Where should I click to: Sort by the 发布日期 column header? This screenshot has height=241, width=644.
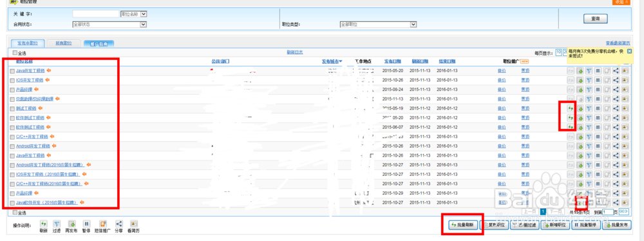(393, 61)
